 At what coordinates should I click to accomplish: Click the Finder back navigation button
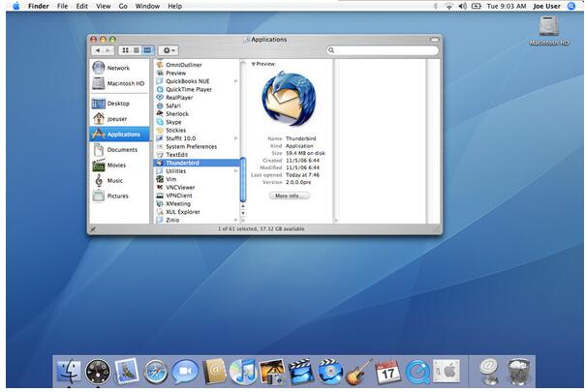(x=96, y=49)
